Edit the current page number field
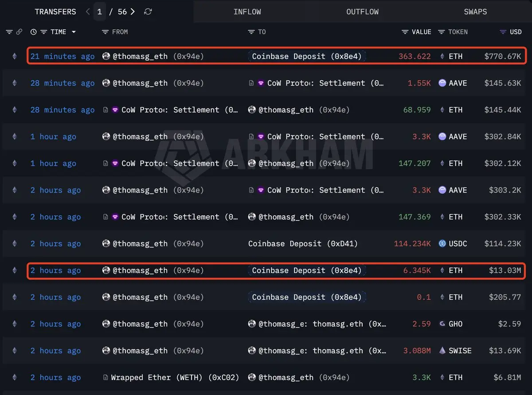Screen dimensions: 532x395 99,12
